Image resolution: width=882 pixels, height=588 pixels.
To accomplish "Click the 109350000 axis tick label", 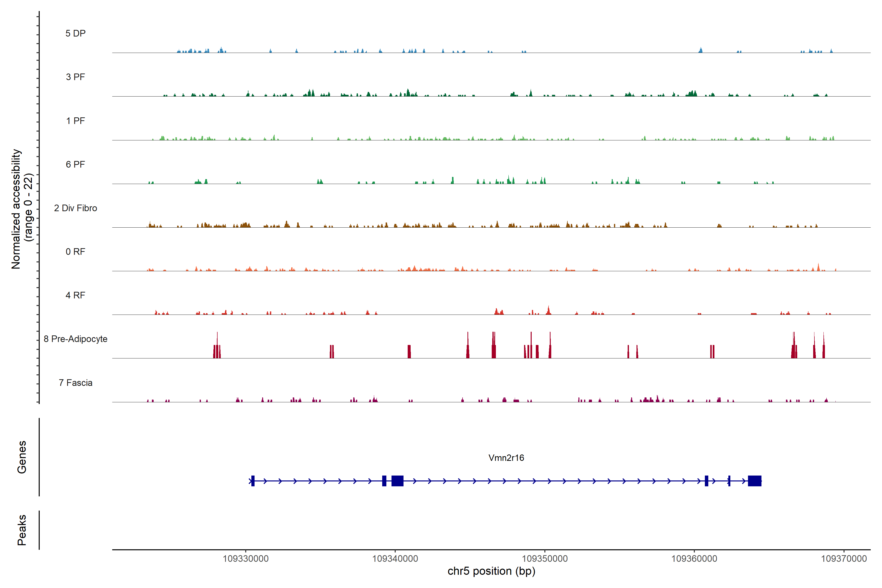I will click(x=544, y=558).
